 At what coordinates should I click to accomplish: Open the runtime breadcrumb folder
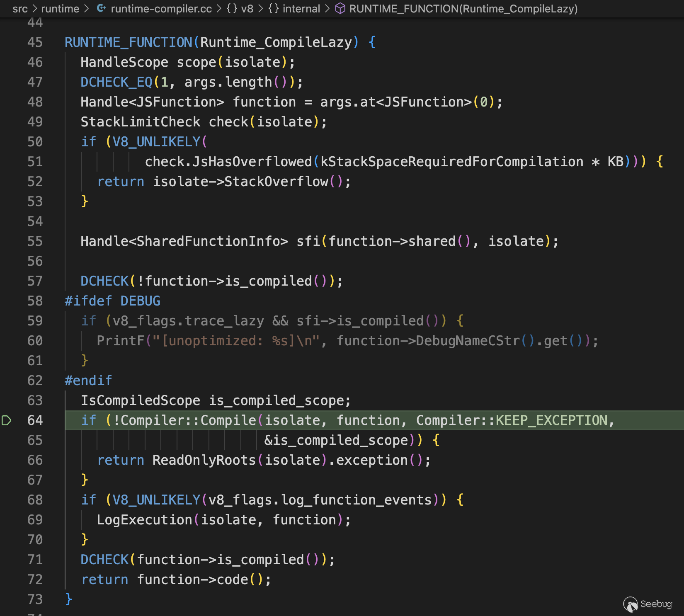tap(60, 8)
